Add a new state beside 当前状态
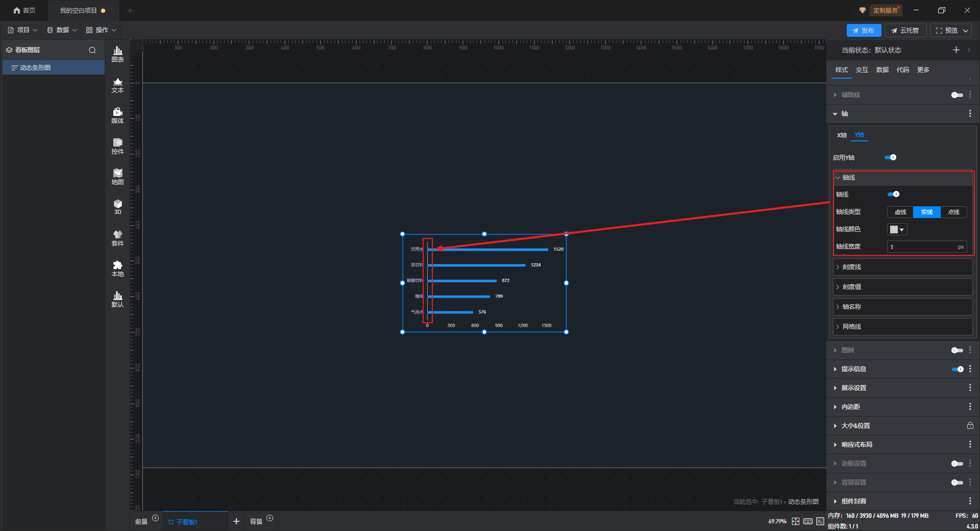 (x=956, y=50)
